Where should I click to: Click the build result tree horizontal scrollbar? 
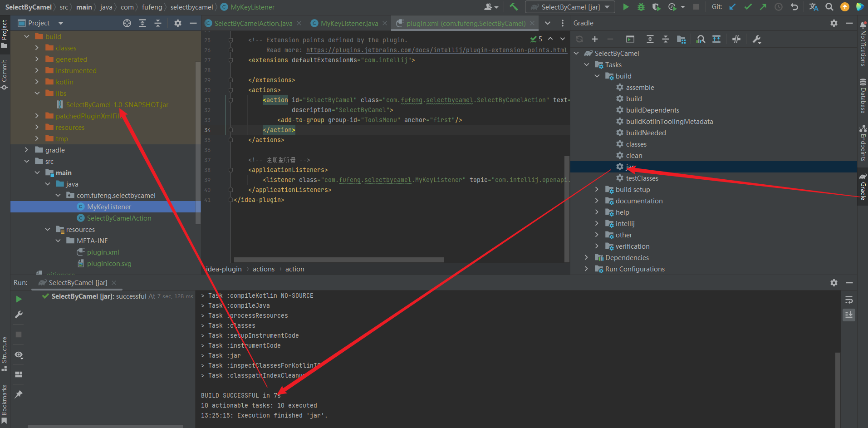pyautogui.click(x=105, y=426)
